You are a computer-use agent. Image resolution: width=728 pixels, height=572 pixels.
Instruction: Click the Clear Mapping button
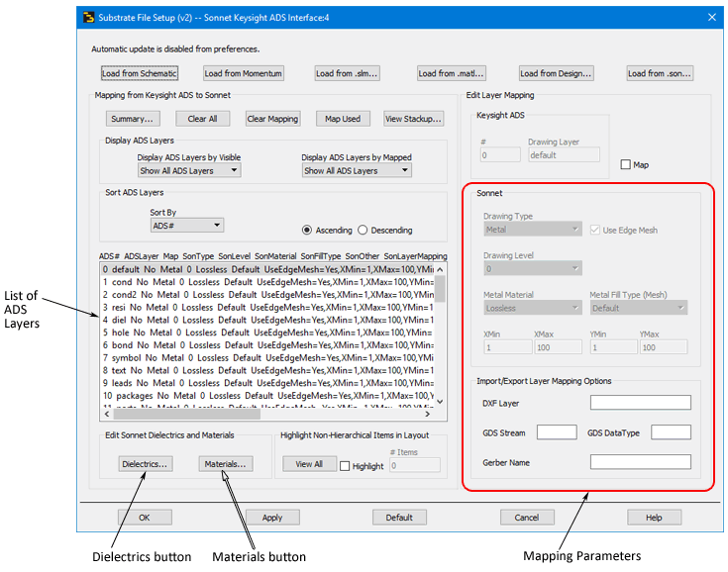pyautogui.click(x=272, y=119)
